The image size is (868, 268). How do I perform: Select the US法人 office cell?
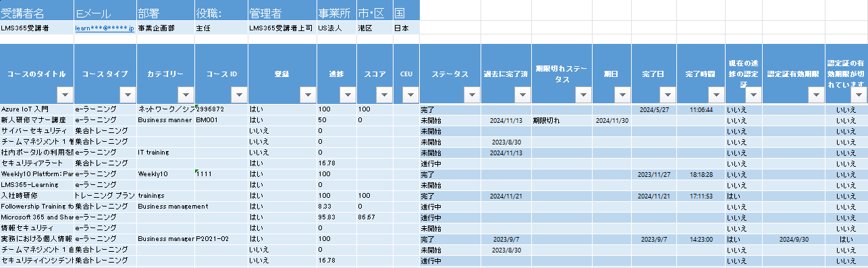(336, 28)
